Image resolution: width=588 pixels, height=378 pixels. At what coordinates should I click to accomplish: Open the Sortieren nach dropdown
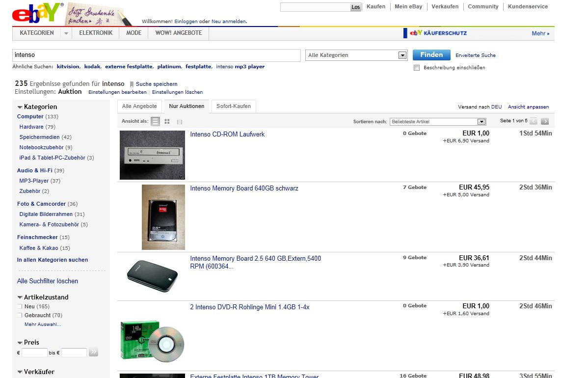[438, 122]
